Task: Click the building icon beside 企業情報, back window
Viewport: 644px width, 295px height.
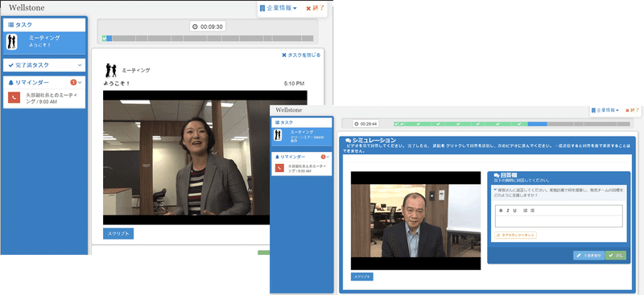Action: [x=263, y=8]
